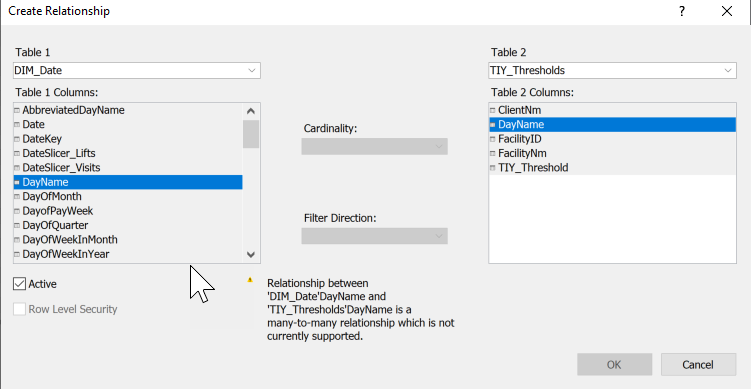Viewport: 751px width, 389px height.
Task: Click the help question mark button
Action: click(682, 11)
